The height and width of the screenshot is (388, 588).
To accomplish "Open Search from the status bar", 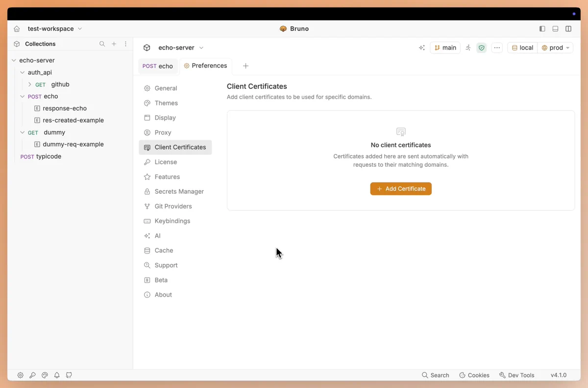I will (436, 375).
